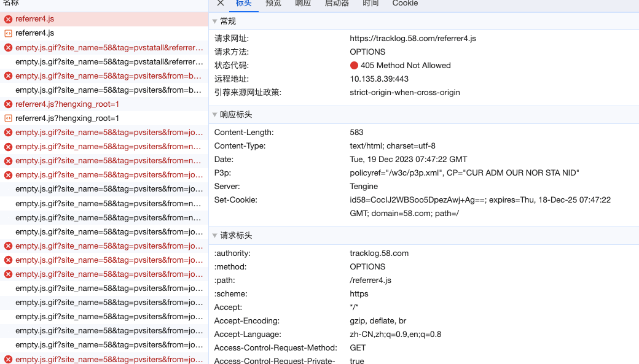The image size is (639, 364).
Task: Click the request URL https://tracklog.58.com/referrer4.js
Action: coord(413,39)
